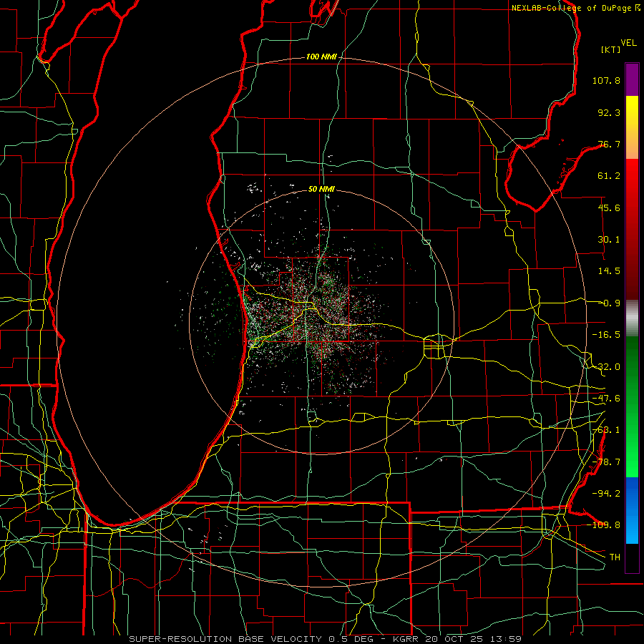Click the 30.1 scale value

click(x=609, y=240)
